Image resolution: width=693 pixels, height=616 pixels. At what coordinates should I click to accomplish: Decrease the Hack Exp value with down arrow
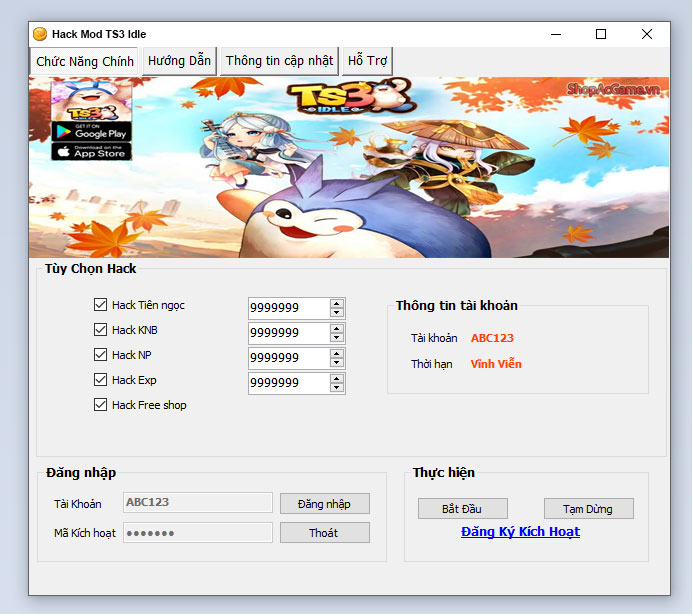tap(337, 388)
